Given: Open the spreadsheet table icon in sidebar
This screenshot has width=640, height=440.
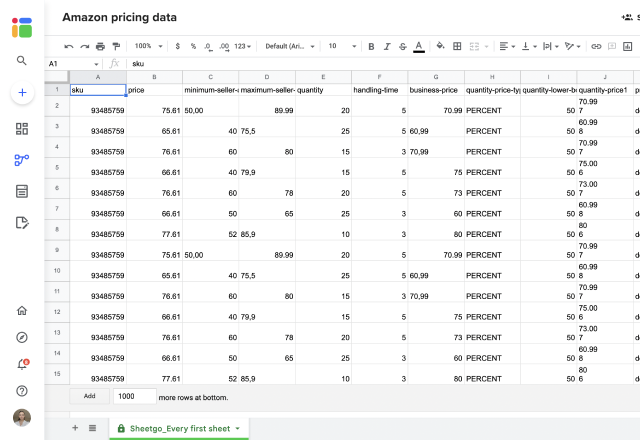Looking at the screenshot, I should (22, 191).
